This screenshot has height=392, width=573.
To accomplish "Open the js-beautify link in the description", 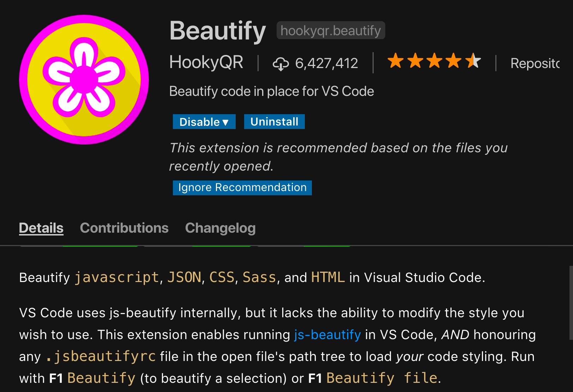I will click(x=327, y=335).
